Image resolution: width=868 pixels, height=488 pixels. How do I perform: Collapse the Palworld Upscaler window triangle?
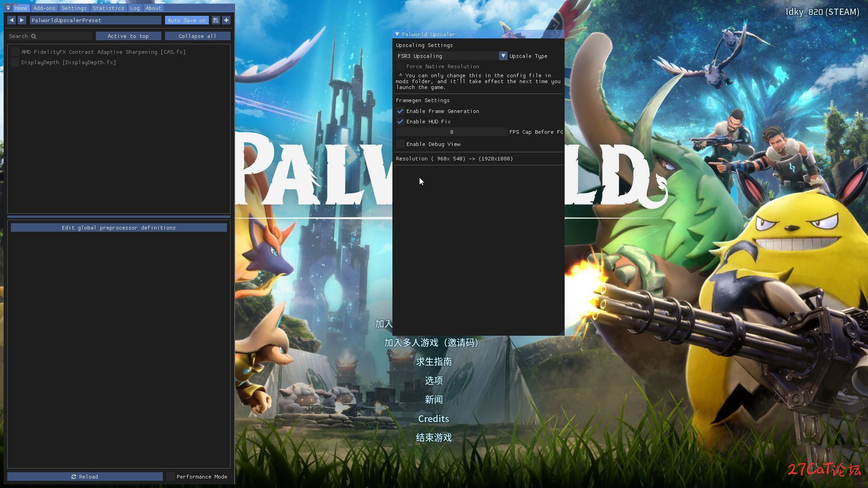coord(397,34)
